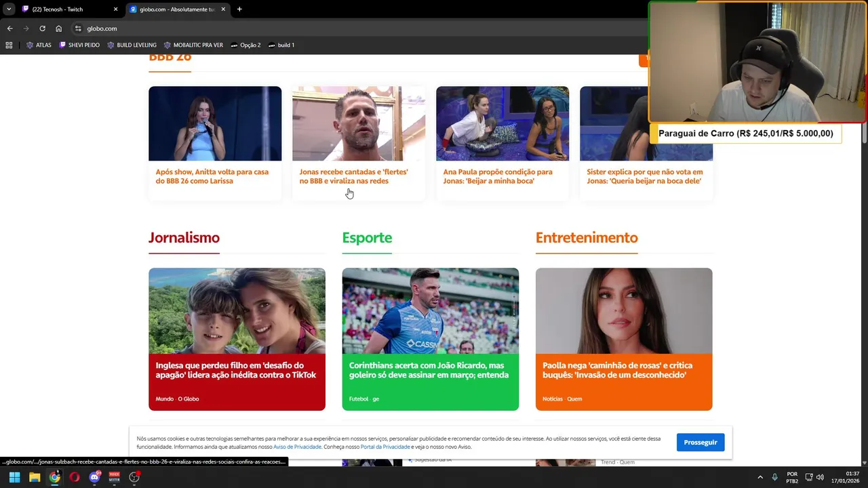Open the MOBALITIC PRA VER bookmark
This screenshot has height=488, width=868.
[193, 45]
